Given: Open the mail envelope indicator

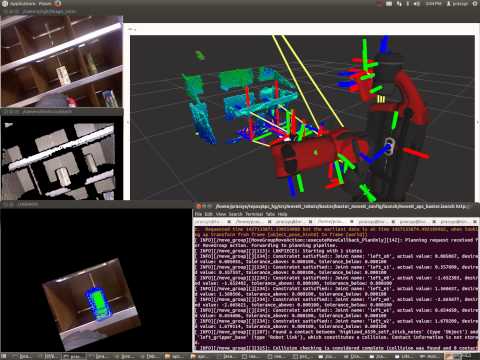Looking at the screenshot, I should (389, 4).
